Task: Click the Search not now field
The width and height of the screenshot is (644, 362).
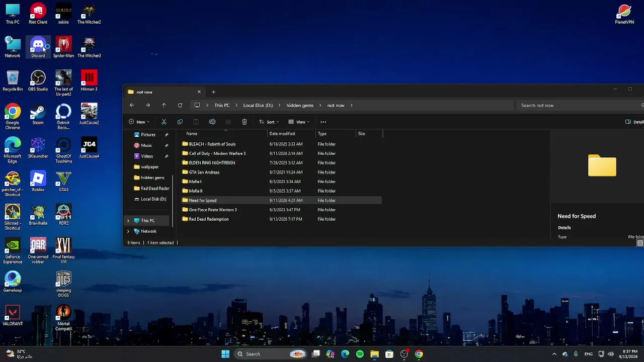Action: point(579,105)
